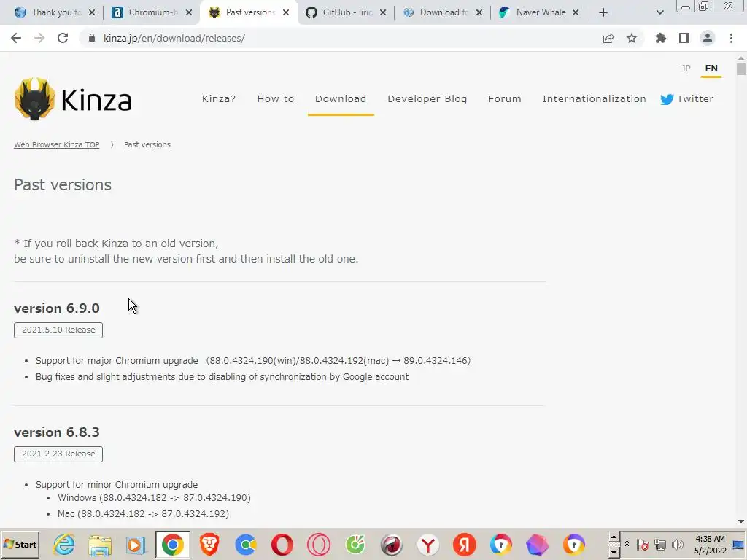
Task: Close the Naver Whale tab
Action: point(576,12)
